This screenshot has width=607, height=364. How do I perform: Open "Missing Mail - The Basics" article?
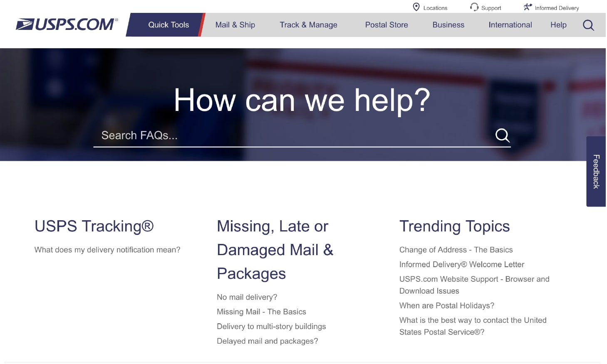coord(261,312)
